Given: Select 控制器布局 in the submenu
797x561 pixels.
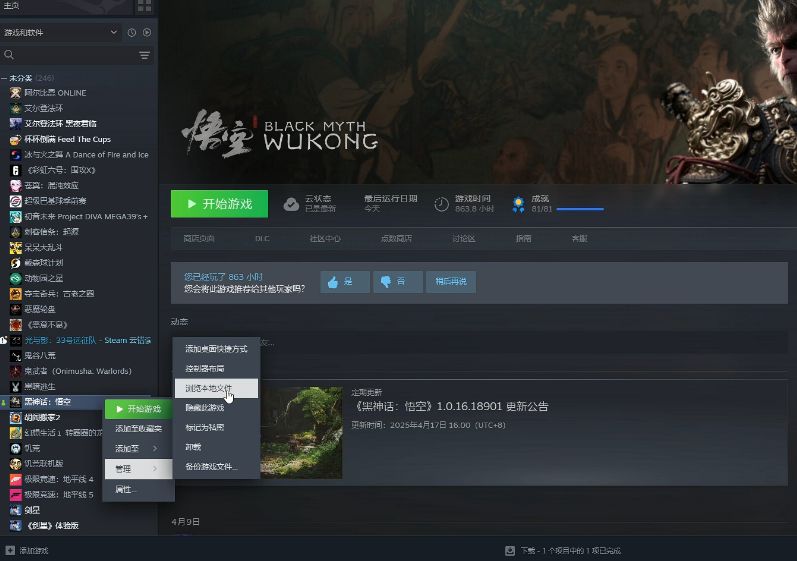Looking at the screenshot, I should tap(217, 368).
